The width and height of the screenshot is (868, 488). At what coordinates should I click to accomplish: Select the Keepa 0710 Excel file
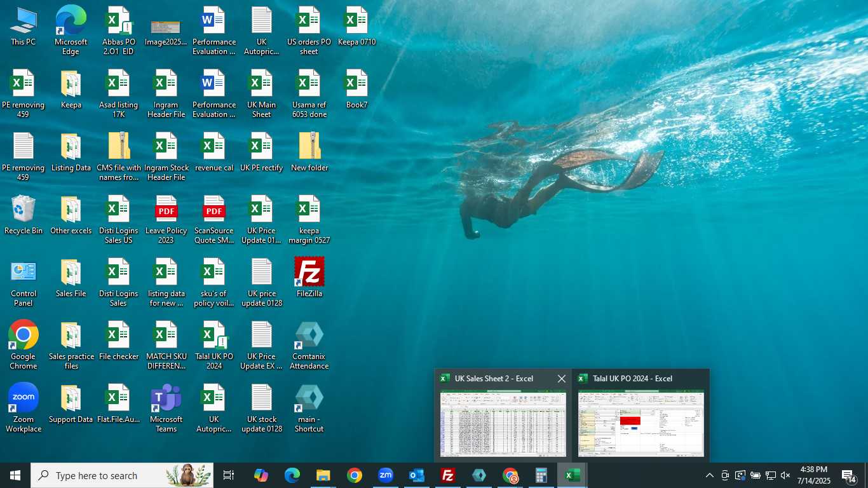[356, 27]
